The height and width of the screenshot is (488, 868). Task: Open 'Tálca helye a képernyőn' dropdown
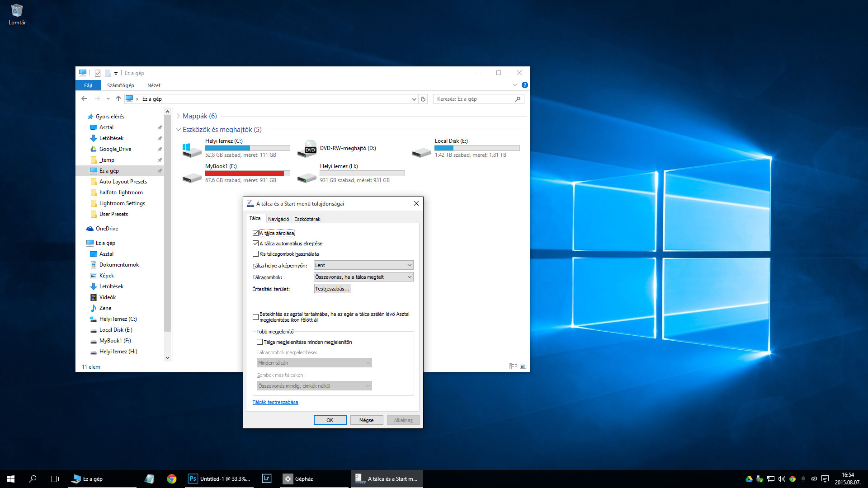tap(363, 265)
